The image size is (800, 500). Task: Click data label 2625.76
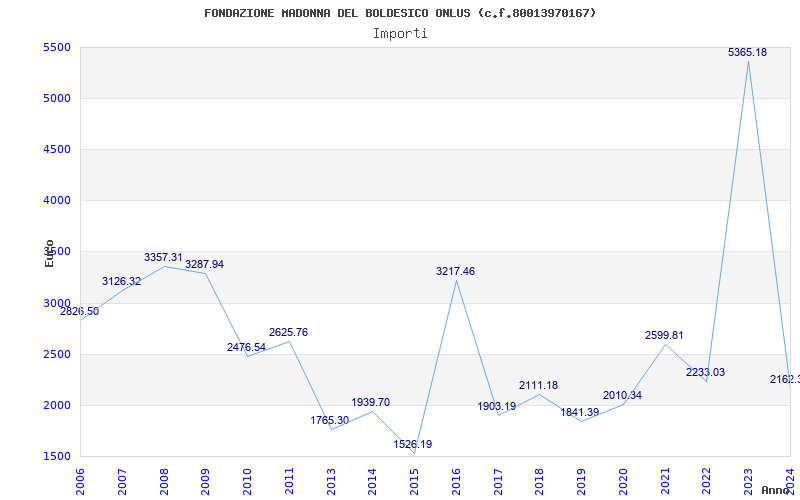pos(288,332)
